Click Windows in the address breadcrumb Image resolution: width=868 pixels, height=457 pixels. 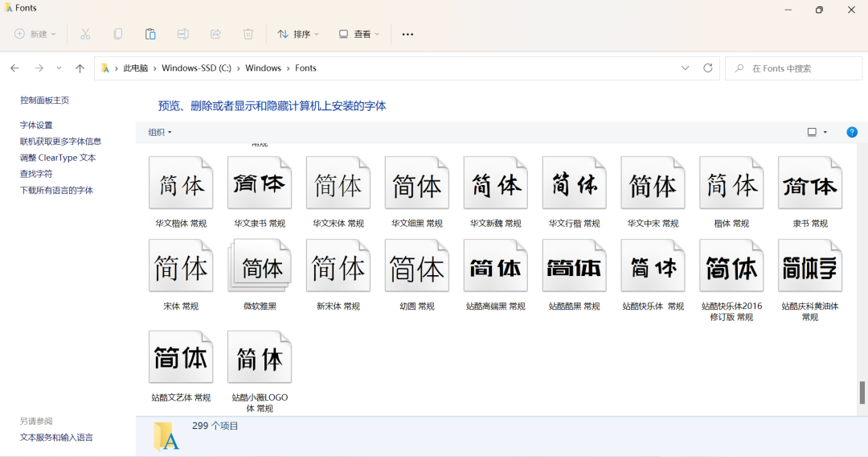[263, 68]
